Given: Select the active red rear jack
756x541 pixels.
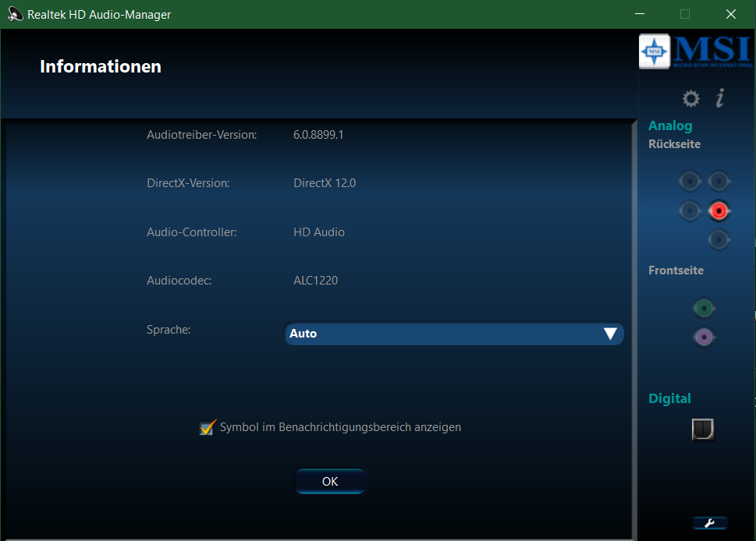Looking at the screenshot, I should [719, 211].
